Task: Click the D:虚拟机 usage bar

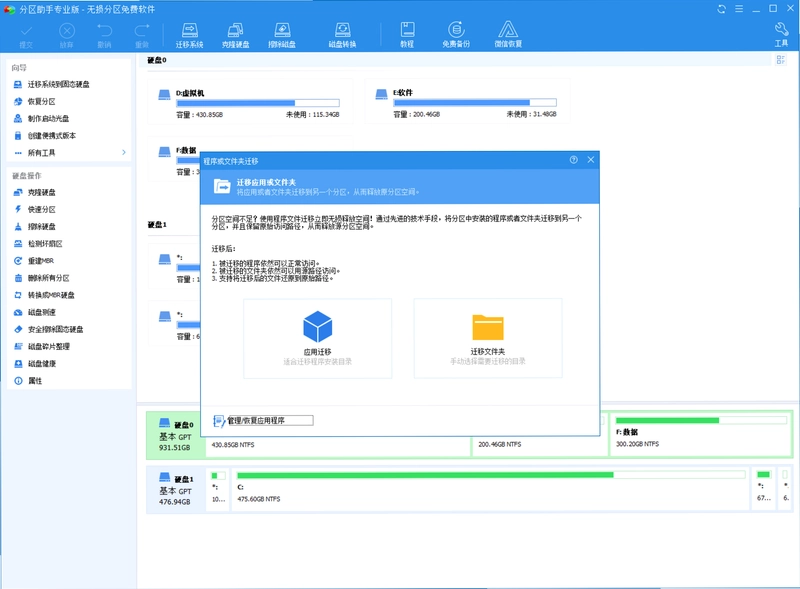Action: 258,103
